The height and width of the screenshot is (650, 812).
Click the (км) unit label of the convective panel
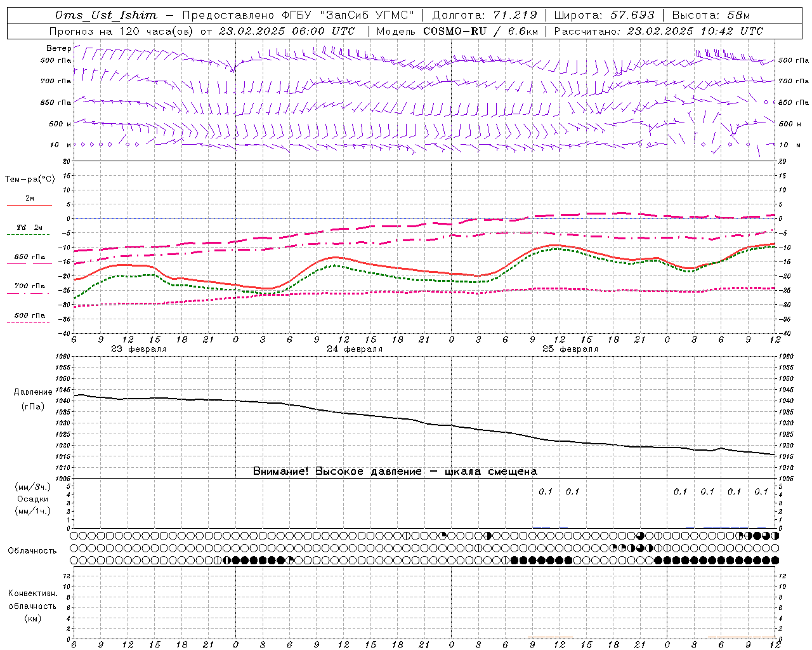pos(32,618)
